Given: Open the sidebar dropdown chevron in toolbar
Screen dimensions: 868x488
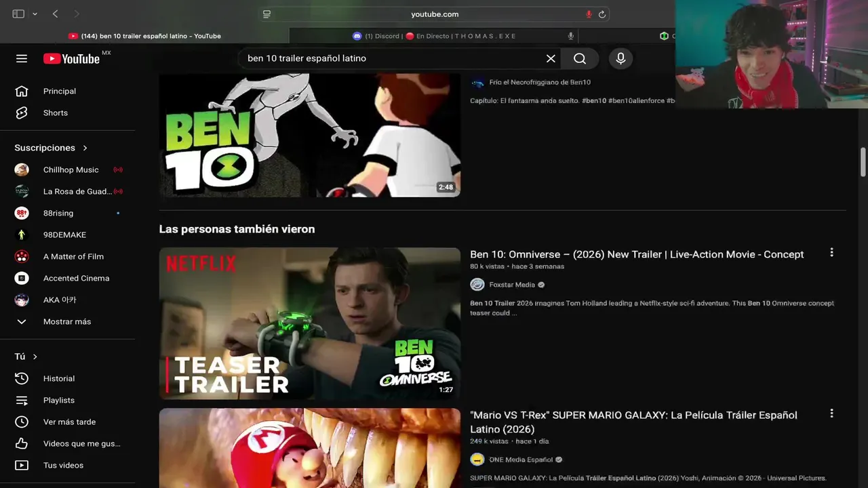Looking at the screenshot, I should (35, 14).
